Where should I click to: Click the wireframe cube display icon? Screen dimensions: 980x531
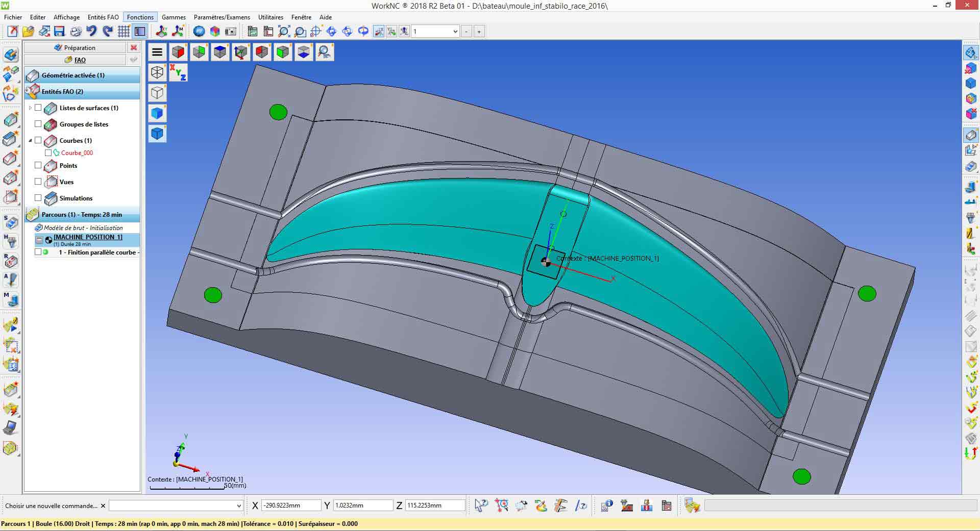click(157, 72)
